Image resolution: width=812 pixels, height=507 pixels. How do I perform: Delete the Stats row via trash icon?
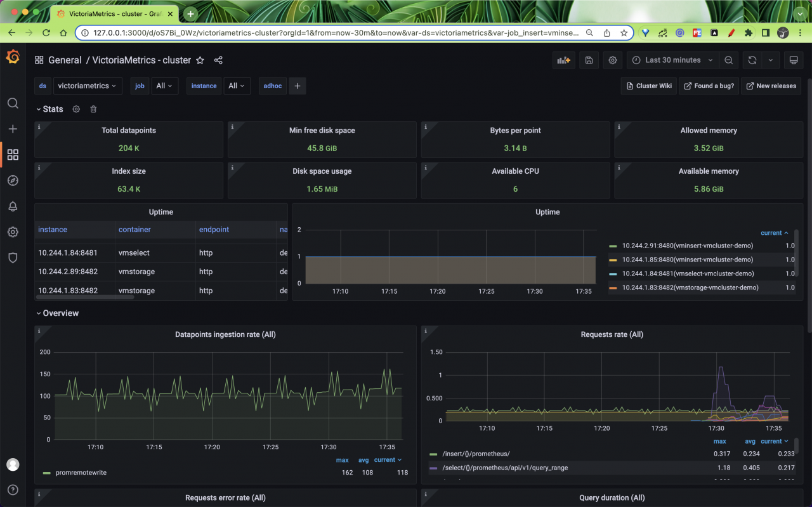[93, 109]
